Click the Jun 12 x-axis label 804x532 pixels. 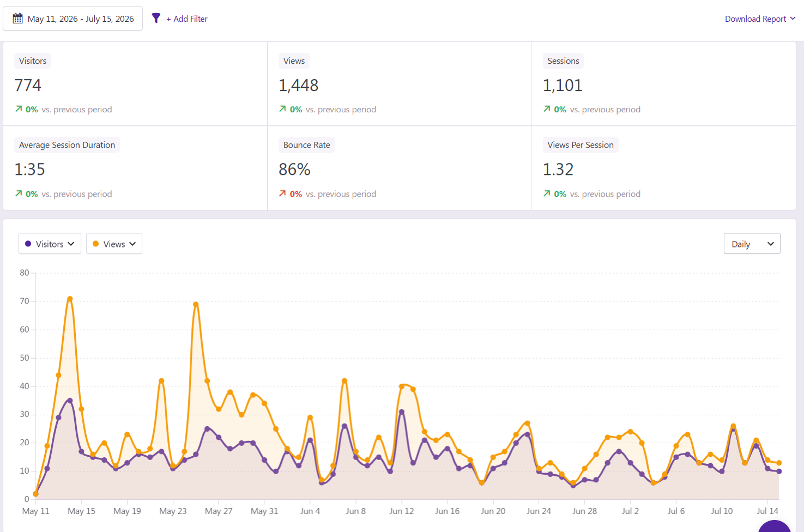point(402,511)
